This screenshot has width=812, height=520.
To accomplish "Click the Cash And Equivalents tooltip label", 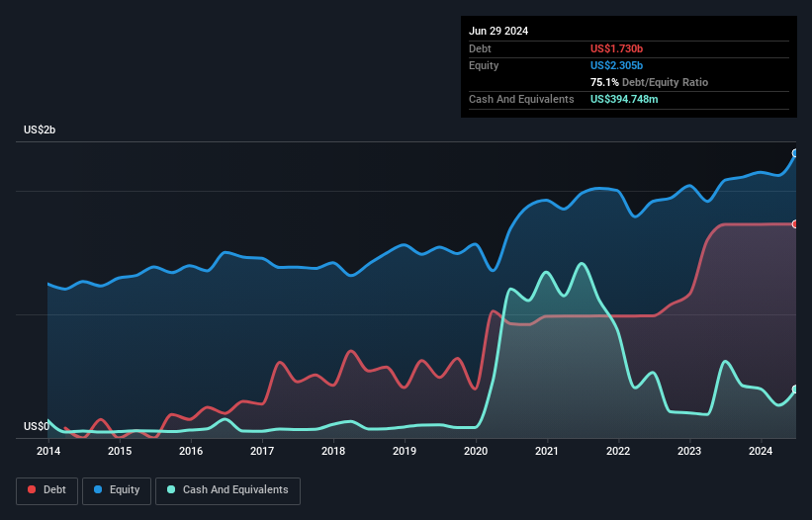I will tap(521, 99).
